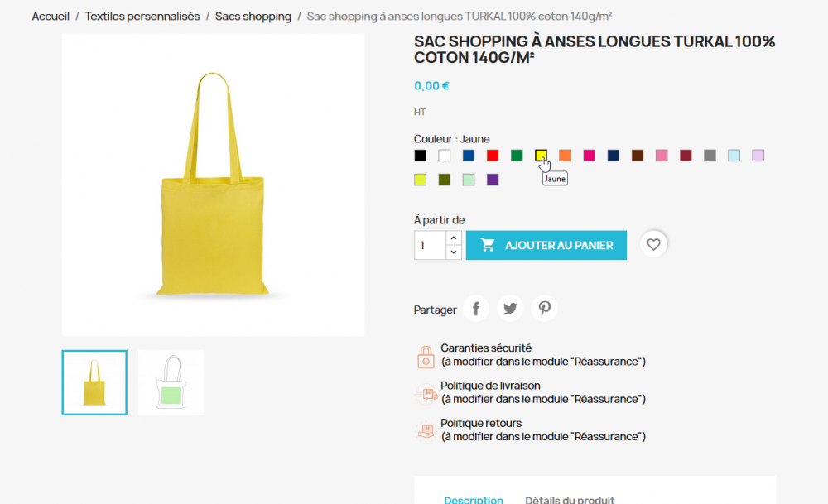Open Textiles personnalisés breadcrumb link
This screenshot has width=828, height=504.
click(142, 17)
